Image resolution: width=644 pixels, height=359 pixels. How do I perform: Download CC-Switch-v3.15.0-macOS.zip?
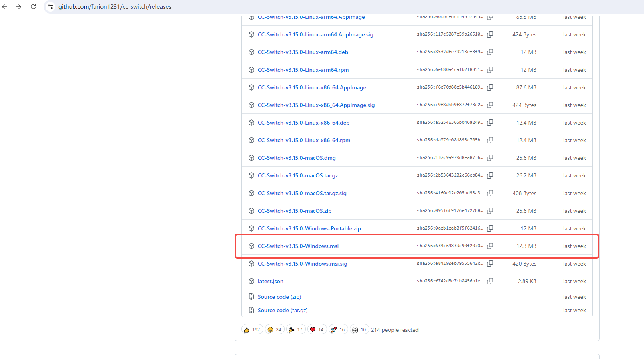(295, 211)
